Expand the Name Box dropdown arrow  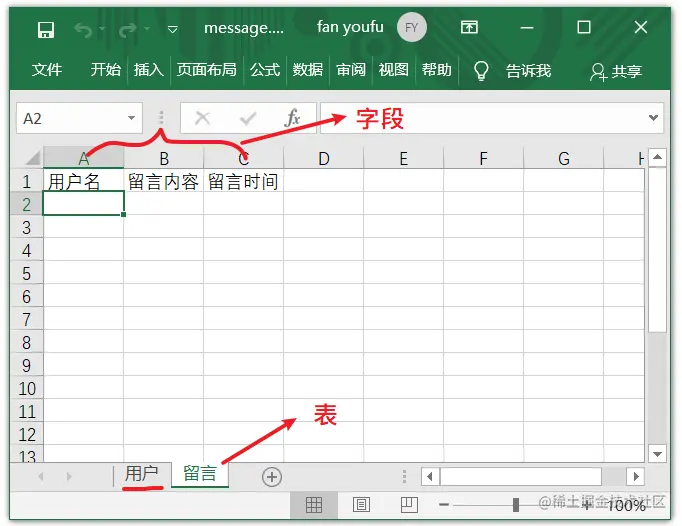click(131, 118)
